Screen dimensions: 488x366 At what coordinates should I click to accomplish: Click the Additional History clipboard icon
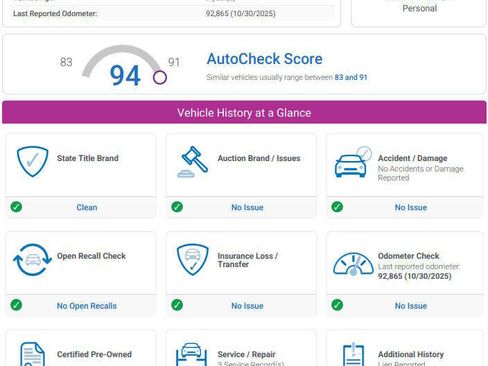click(x=353, y=354)
